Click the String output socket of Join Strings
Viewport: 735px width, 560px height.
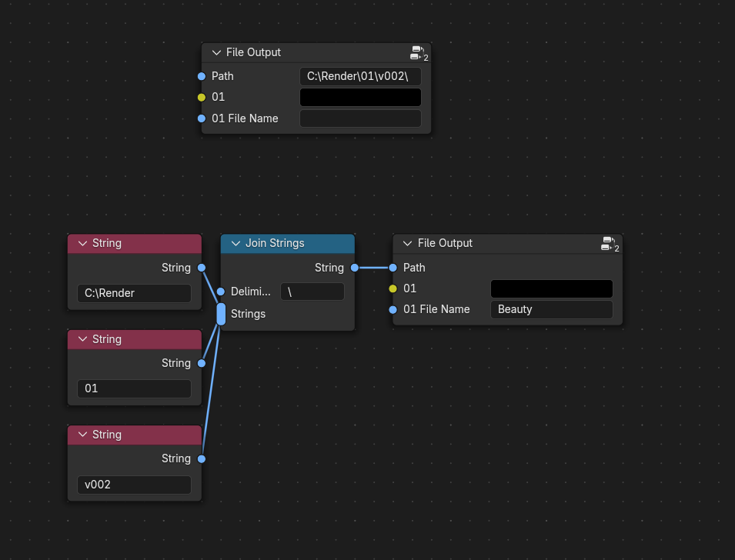click(x=354, y=268)
